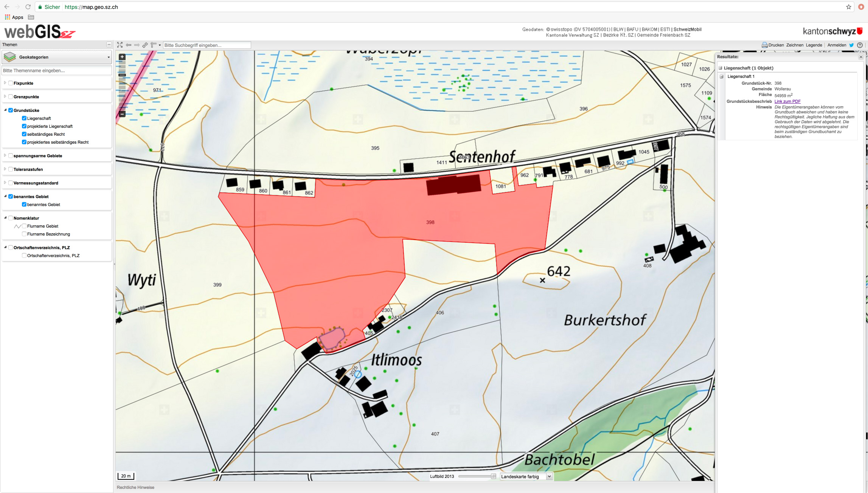
Task: Open the Zeichnen menu
Action: tap(795, 45)
